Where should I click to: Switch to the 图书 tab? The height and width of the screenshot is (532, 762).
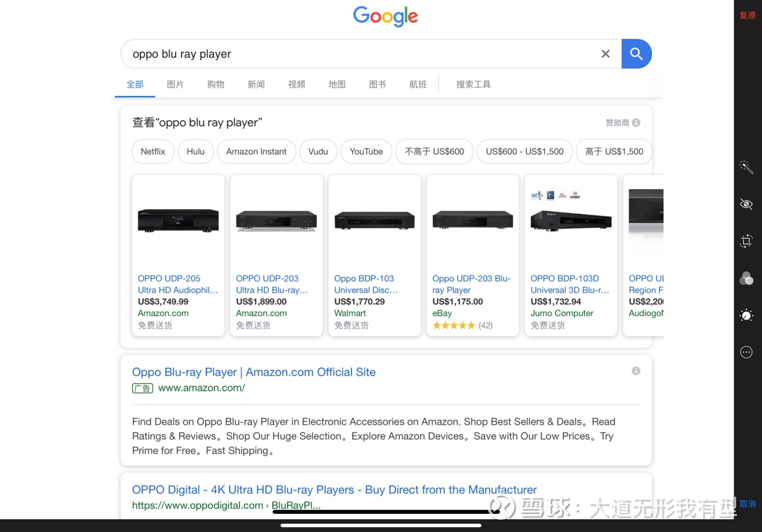(378, 84)
